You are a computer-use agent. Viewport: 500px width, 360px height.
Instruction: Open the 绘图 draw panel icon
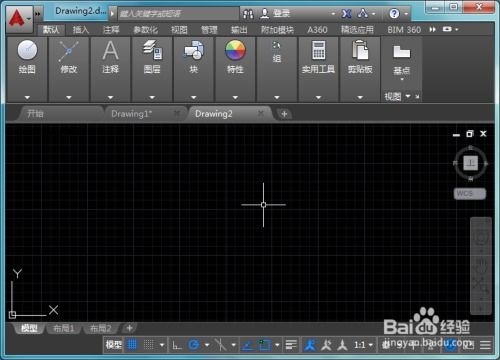click(x=27, y=50)
